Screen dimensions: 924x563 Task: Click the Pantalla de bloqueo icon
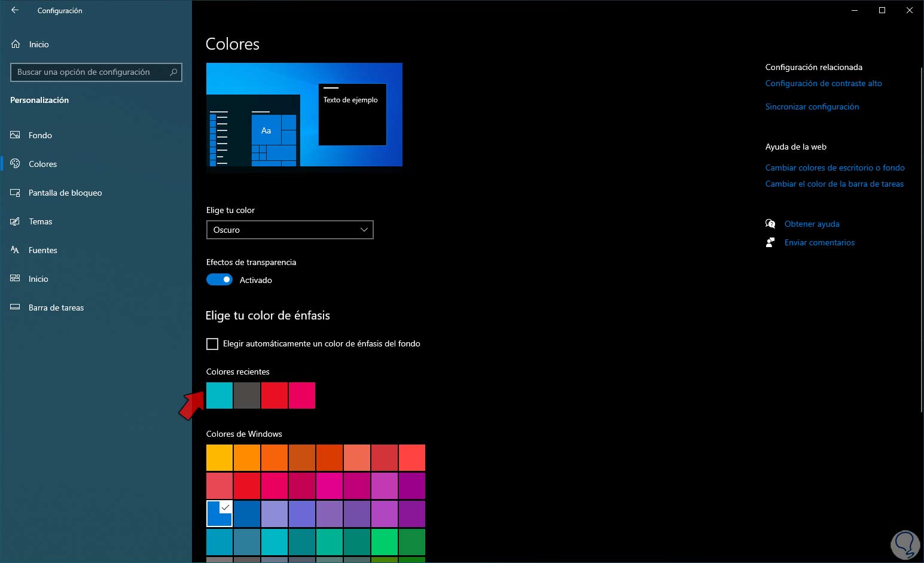pos(16,193)
